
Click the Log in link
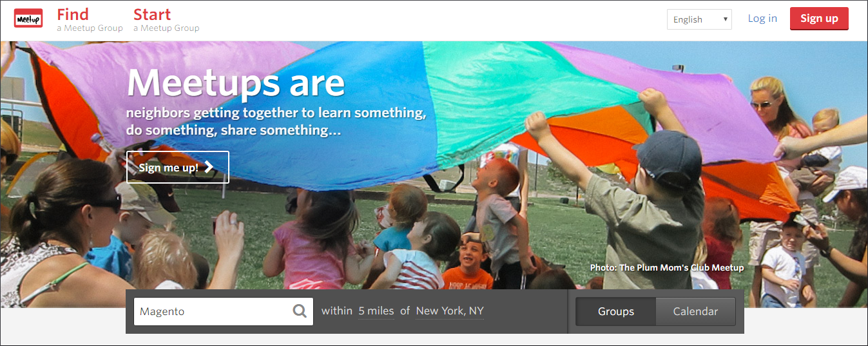(762, 19)
